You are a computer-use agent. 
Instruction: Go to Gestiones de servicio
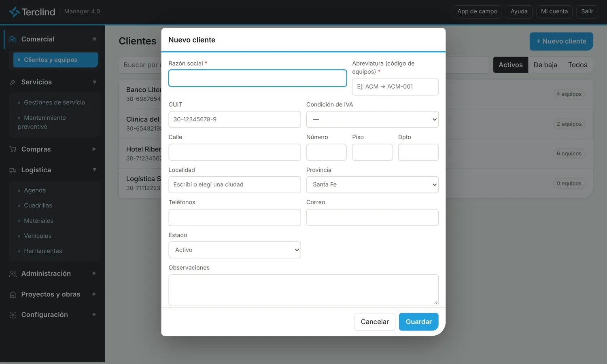54,102
